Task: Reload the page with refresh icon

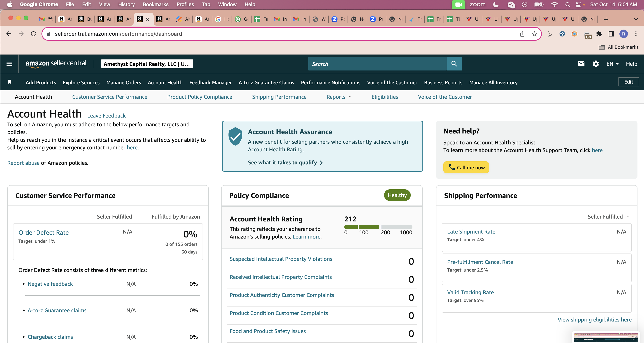Action: (x=33, y=34)
